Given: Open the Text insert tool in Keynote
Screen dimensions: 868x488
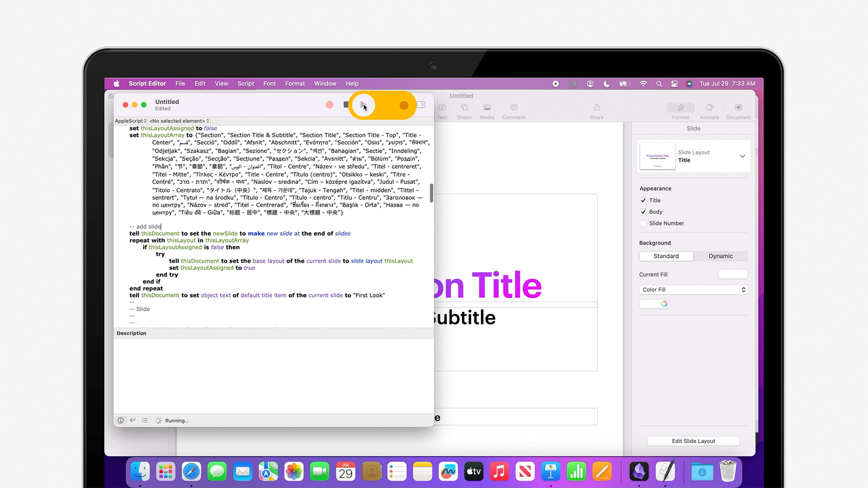Looking at the screenshot, I should (442, 111).
